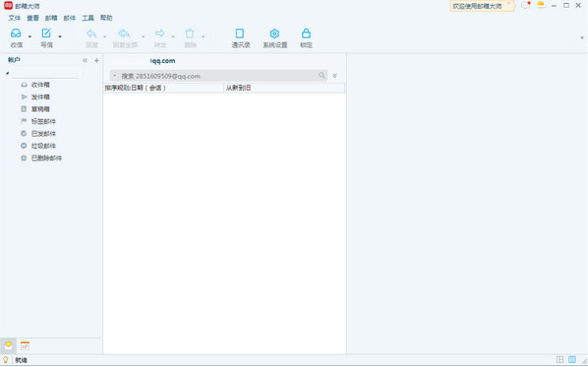Switch to the mail module icon at bottom left
588x367 pixels.
tap(8, 345)
